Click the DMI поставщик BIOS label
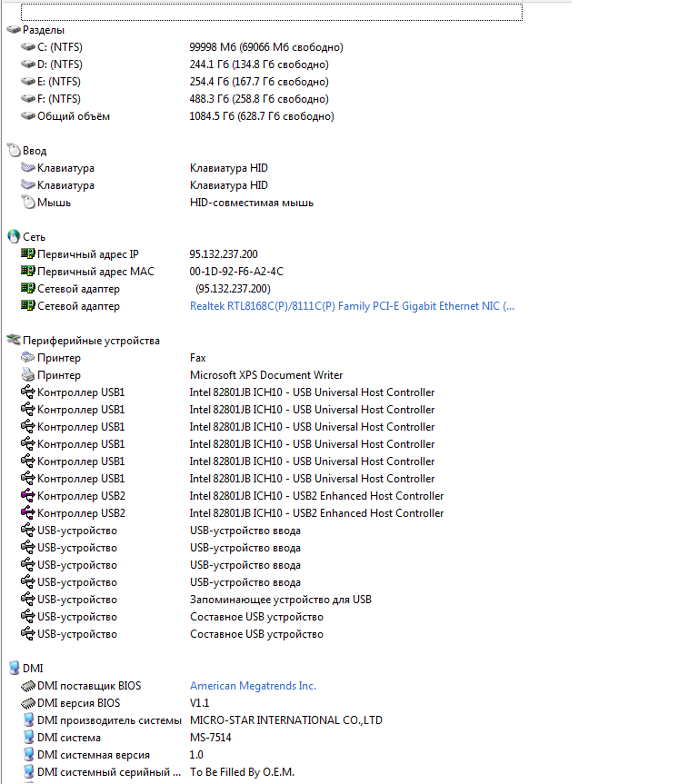The height and width of the screenshot is (784, 698). click(89, 686)
